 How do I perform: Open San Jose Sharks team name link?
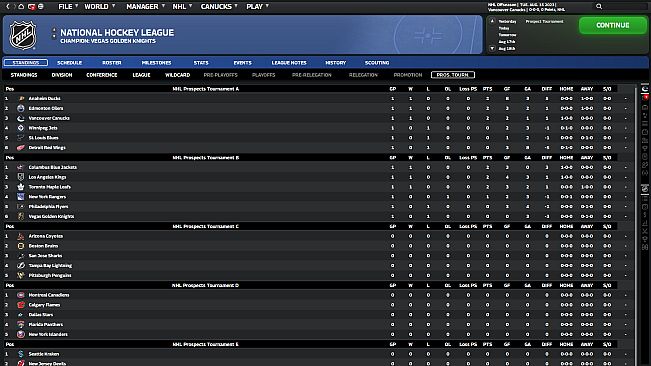pyautogui.click(x=45, y=256)
